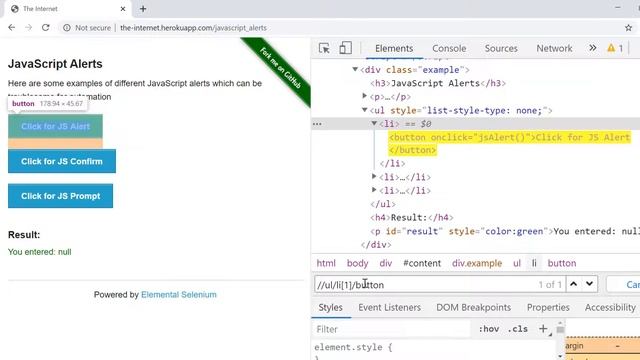The image size is (640, 360).
Task: Add new style rule plus icon
Action: 543,329
